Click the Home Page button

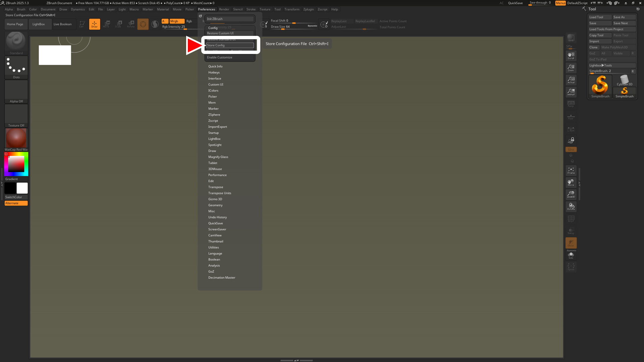click(x=15, y=24)
